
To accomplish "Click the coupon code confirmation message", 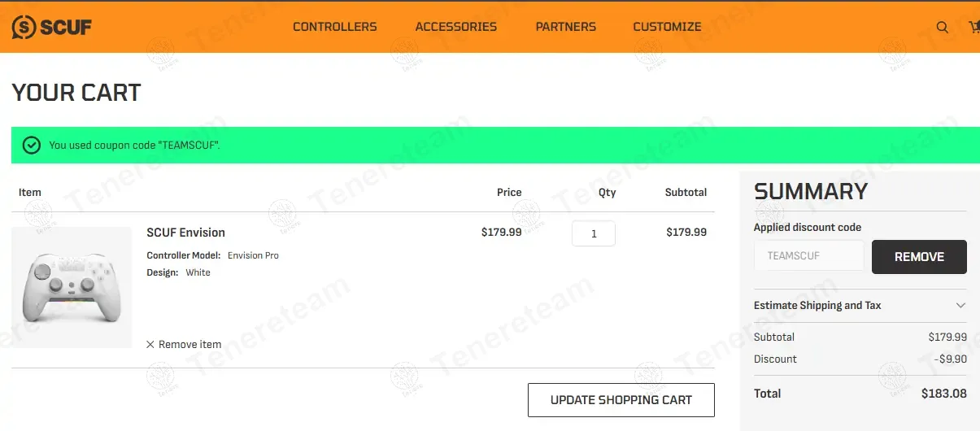I will pyautogui.click(x=135, y=146).
